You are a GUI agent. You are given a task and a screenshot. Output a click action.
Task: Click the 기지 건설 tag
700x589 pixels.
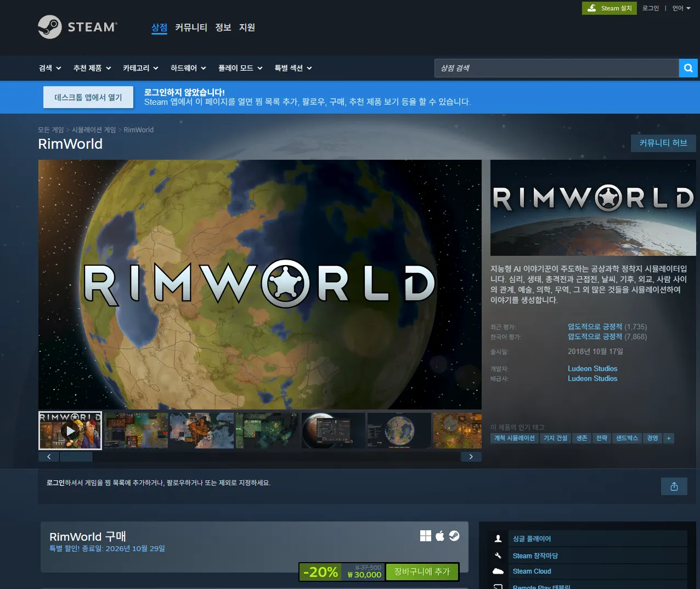555,438
